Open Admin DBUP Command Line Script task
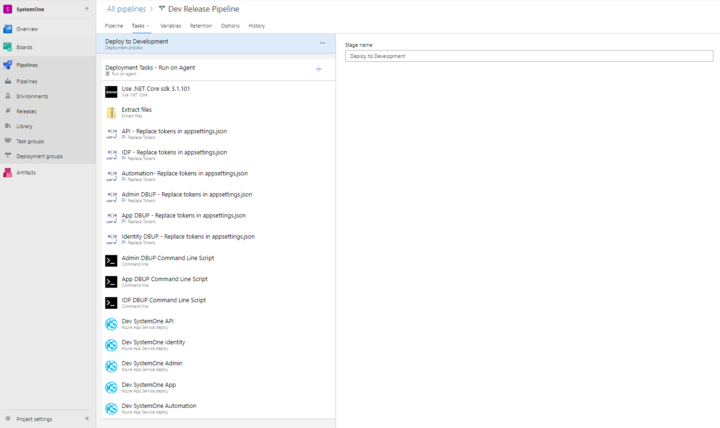The image size is (720, 428). [167, 258]
